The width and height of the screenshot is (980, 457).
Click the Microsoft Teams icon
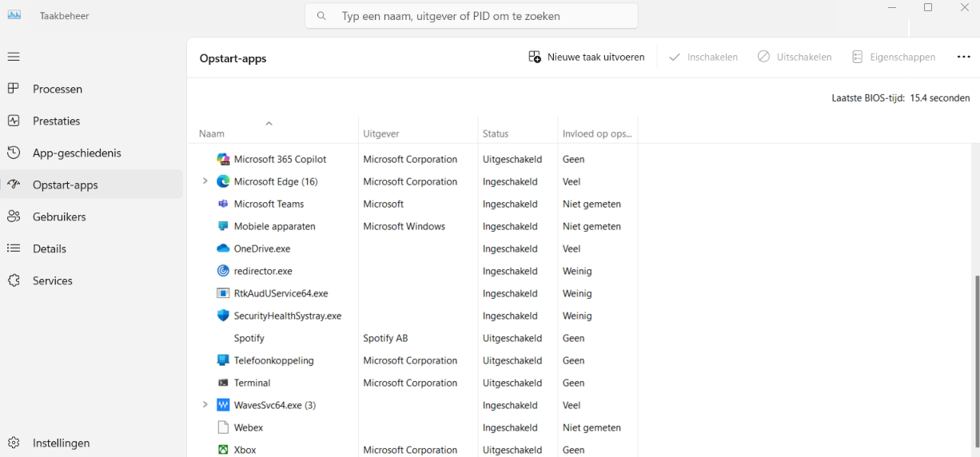223,204
